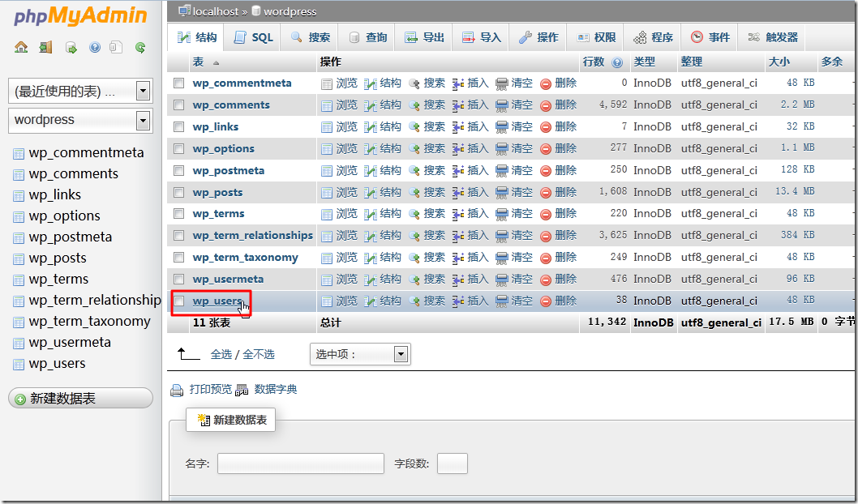Tick the wp_links checkbox
Image resolution: width=858 pixels, height=504 pixels.
pyautogui.click(x=179, y=127)
